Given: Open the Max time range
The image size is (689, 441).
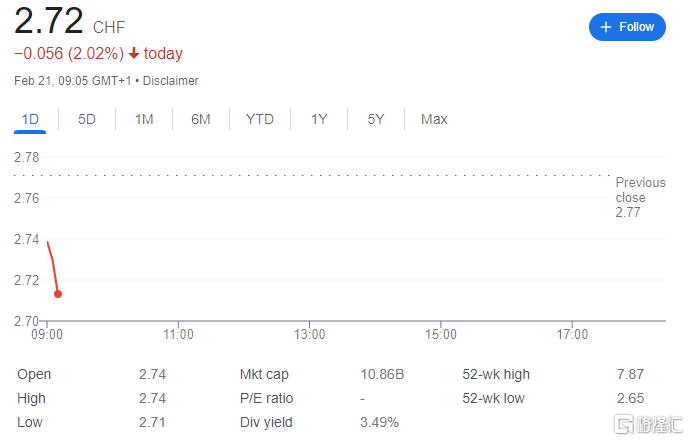Looking at the screenshot, I should coord(434,119).
